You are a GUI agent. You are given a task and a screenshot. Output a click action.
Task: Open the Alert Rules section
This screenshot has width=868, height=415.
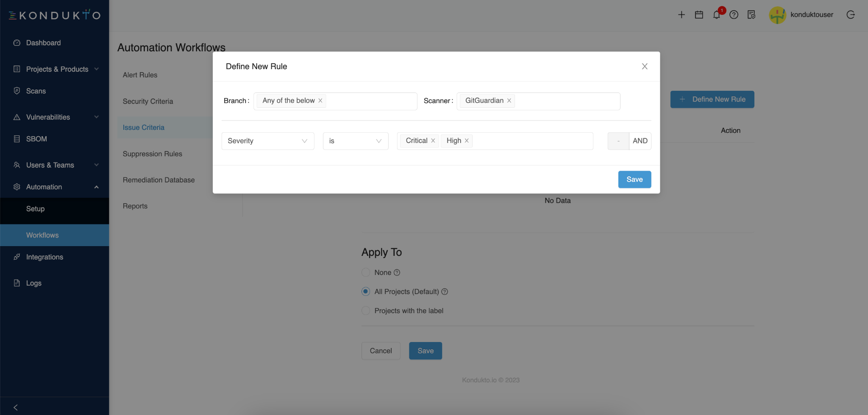pos(140,75)
